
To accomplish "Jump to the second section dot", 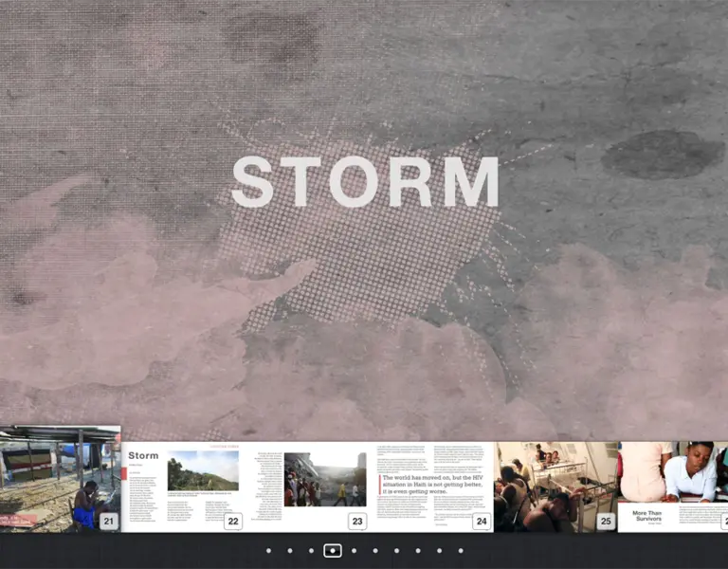I will coord(290,550).
